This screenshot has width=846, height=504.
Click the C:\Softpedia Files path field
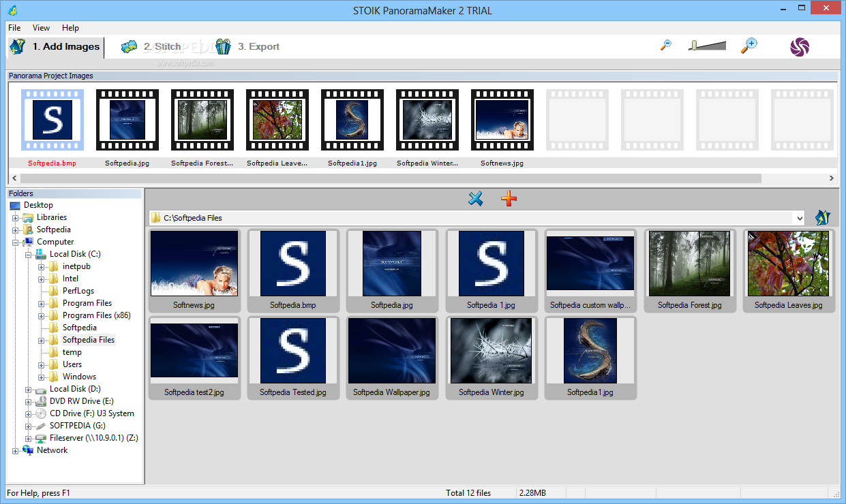(477, 218)
